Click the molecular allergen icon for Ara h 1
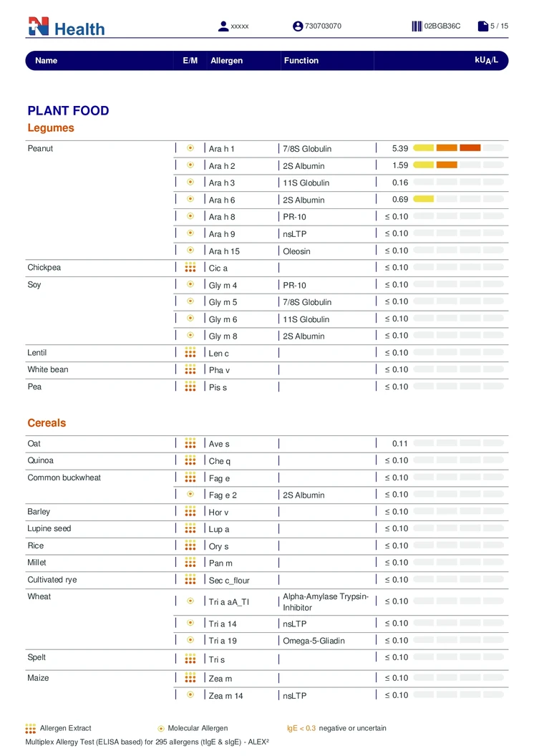Viewport: 534px width, 756px height. tap(190, 148)
